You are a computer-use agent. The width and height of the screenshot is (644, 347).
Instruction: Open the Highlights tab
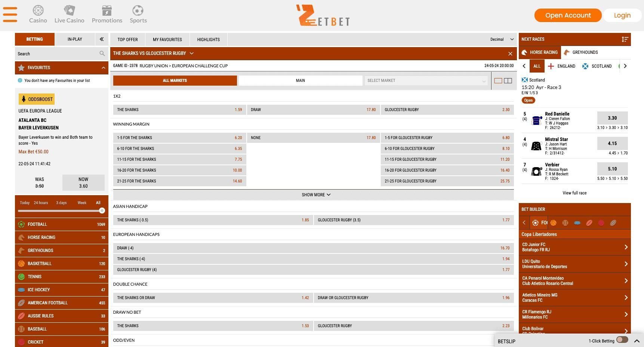[208, 40]
